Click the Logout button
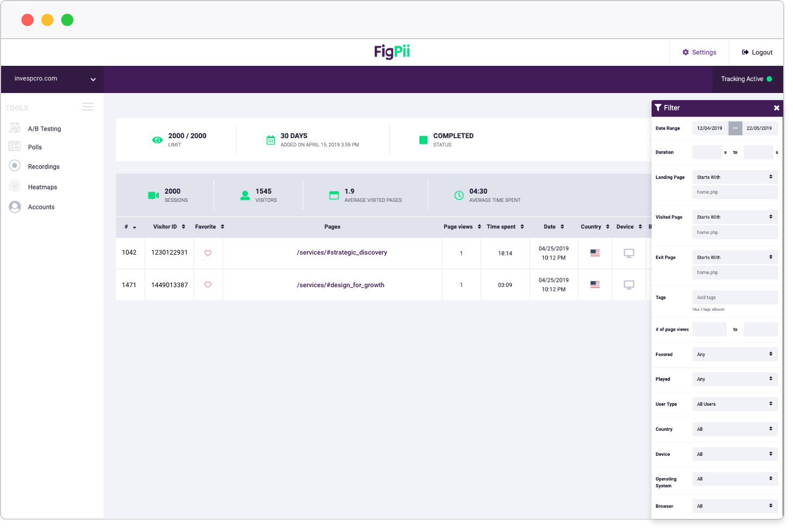This screenshot has width=793, height=532. [757, 52]
